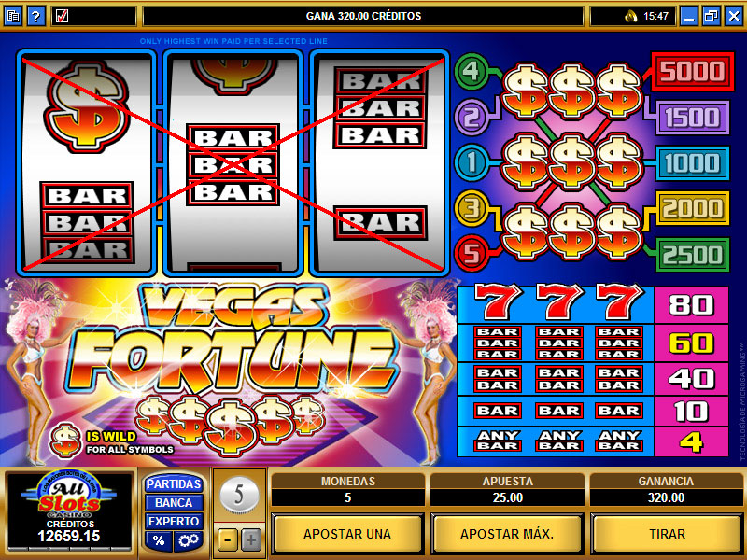Open the BANCA tab
Image resolution: width=747 pixels, height=560 pixels.
(174, 503)
